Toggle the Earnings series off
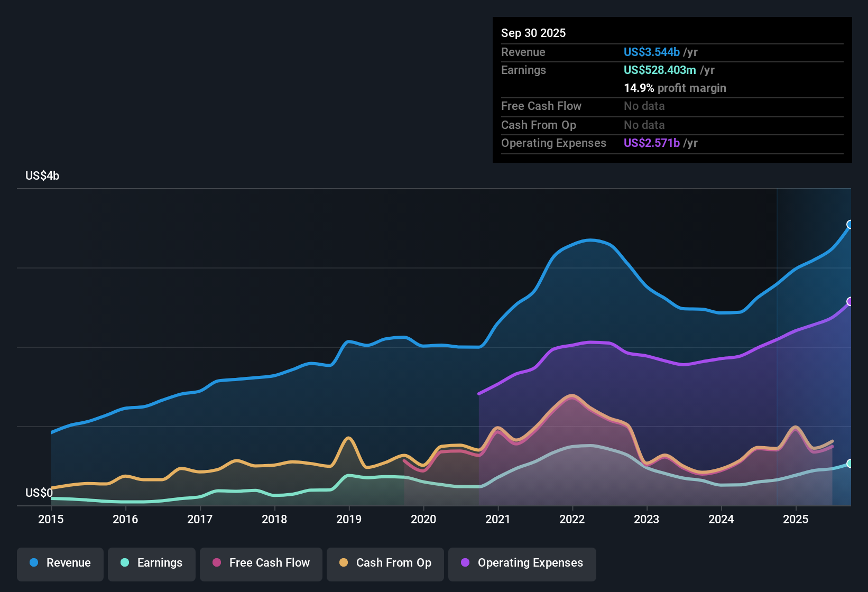 [x=152, y=563]
